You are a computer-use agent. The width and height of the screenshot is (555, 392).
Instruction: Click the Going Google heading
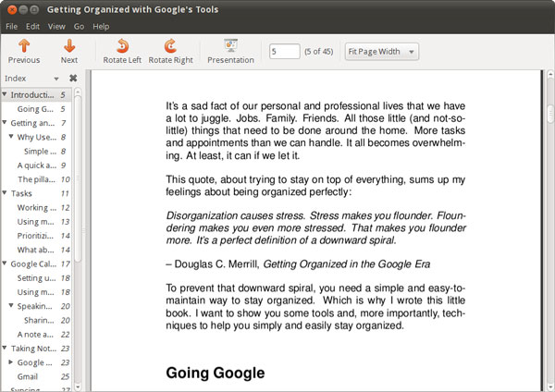coord(216,373)
